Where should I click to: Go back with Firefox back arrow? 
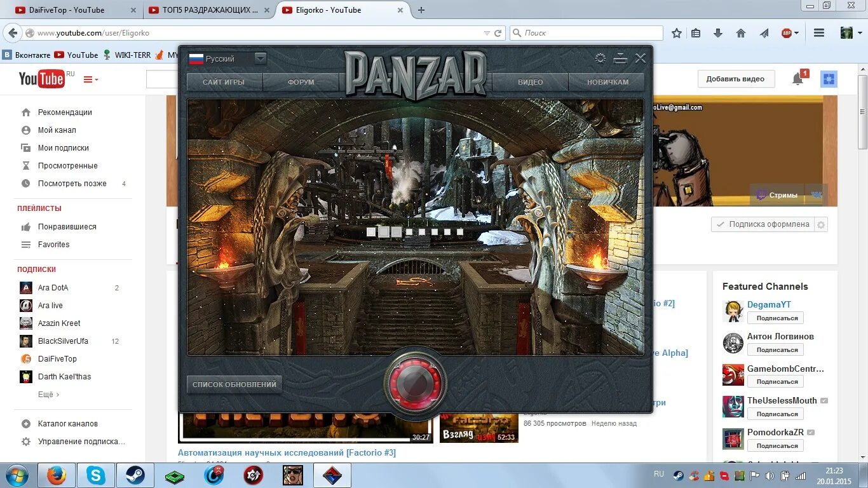[12, 33]
